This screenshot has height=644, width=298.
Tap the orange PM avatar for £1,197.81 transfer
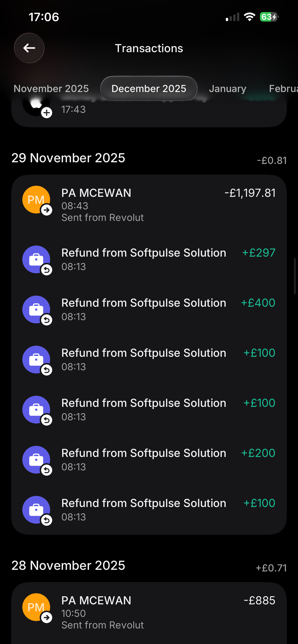[x=36, y=200]
